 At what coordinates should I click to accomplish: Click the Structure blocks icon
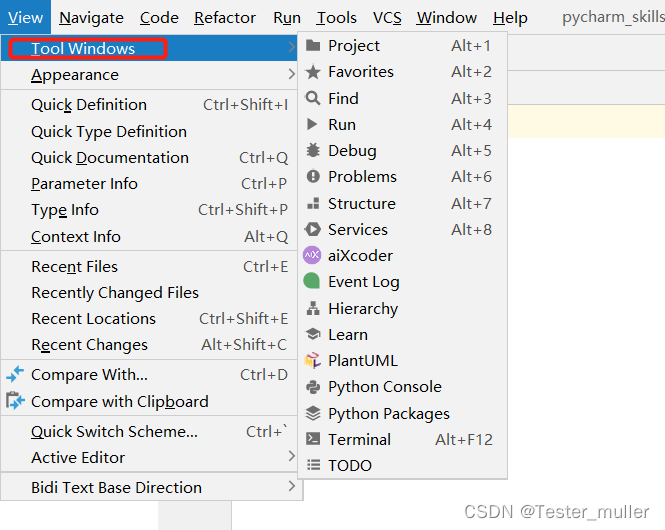point(313,204)
